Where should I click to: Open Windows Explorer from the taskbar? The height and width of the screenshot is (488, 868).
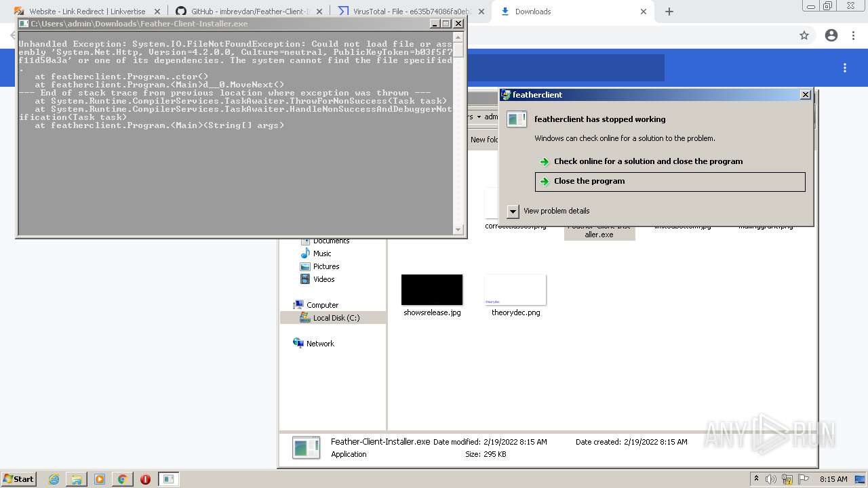pos(77,479)
